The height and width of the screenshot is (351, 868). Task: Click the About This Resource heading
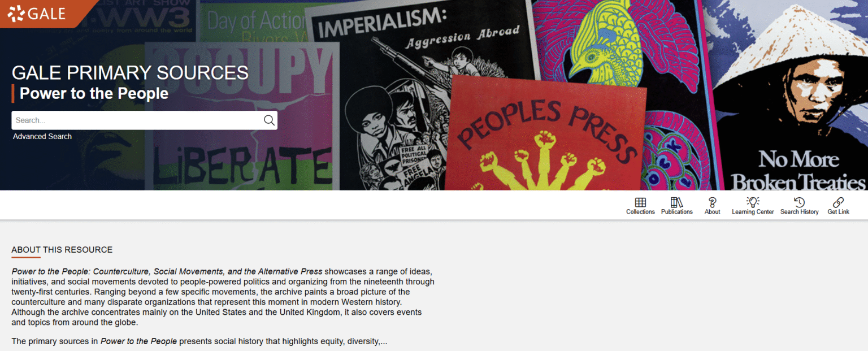point(62,250)
